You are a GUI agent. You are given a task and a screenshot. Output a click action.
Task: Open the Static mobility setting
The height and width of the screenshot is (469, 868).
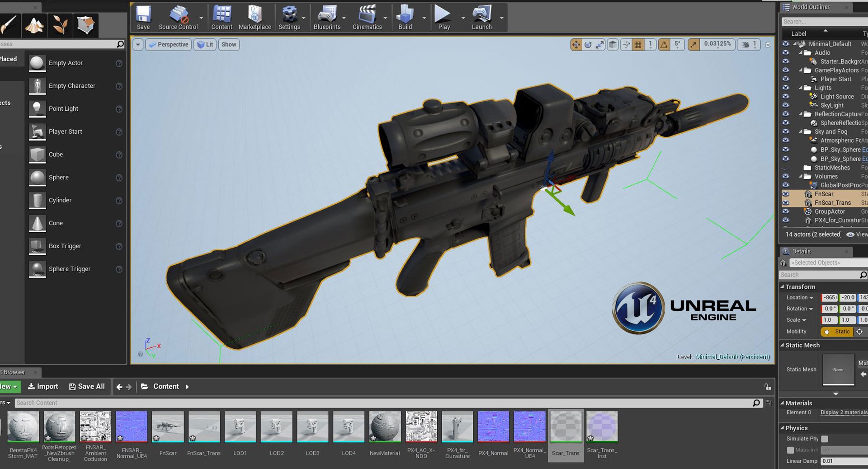click(x=836, y=332)
